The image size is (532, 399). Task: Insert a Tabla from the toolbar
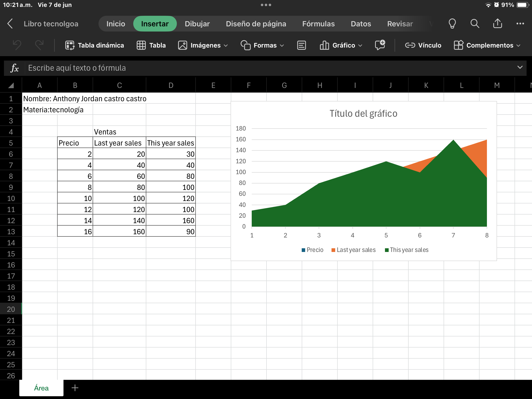coord(151,45)
